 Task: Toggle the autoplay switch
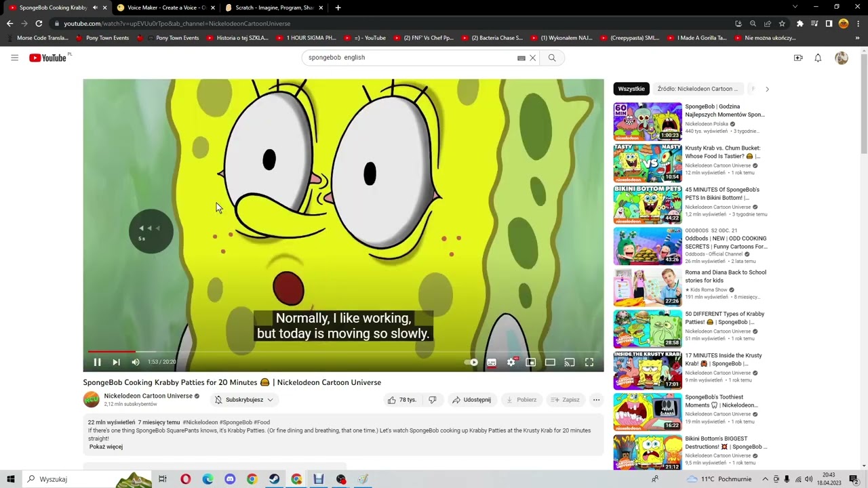[x=471, y=362]
